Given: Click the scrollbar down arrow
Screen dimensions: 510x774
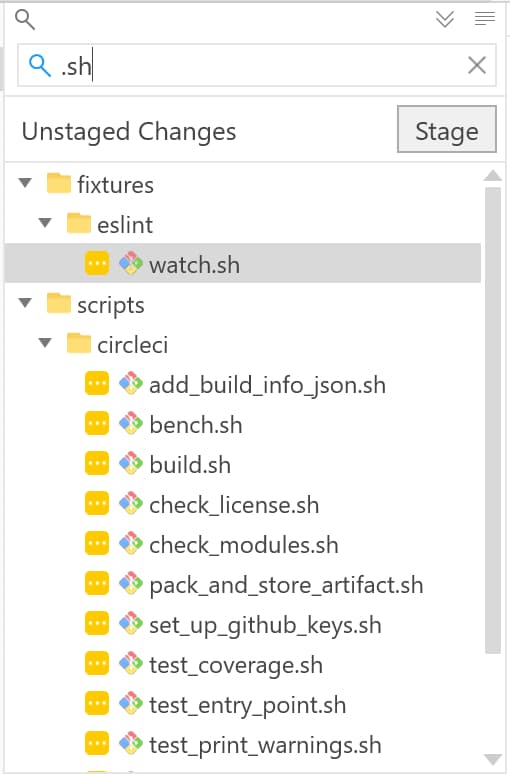Looking at the screenshot, I should click(x=493, y=759).
